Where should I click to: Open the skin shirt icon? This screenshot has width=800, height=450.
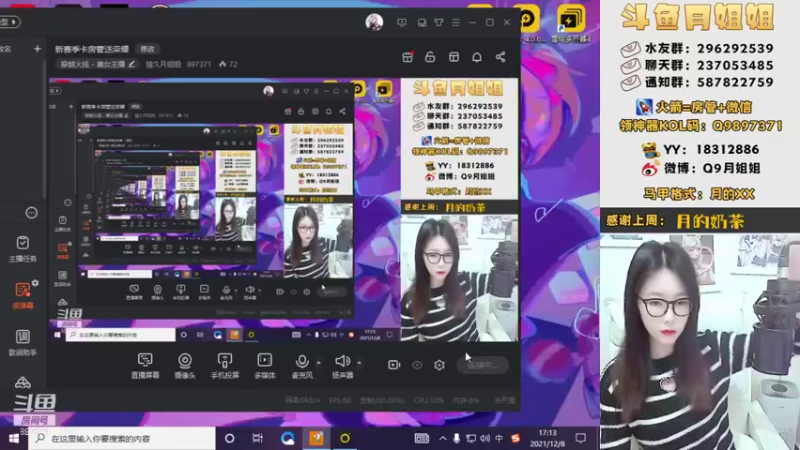[439, 22]
